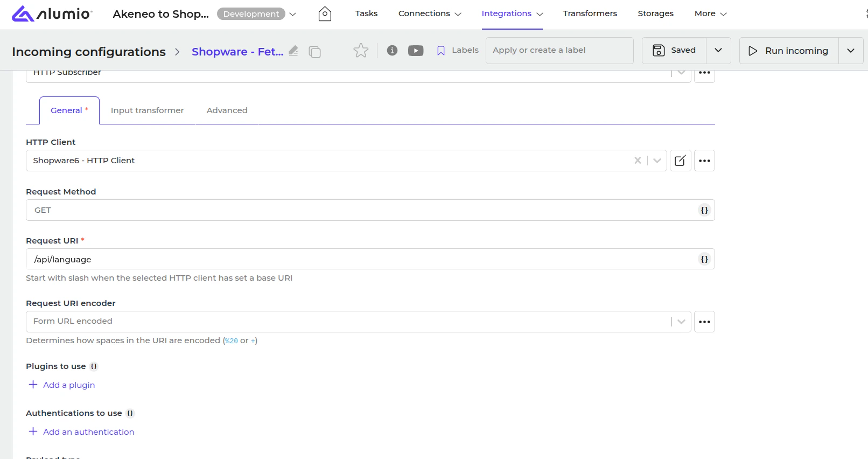The height and width of the screenshot is (459, 868).
Task: Click the Saved button
Action: (x=674, y=51)
